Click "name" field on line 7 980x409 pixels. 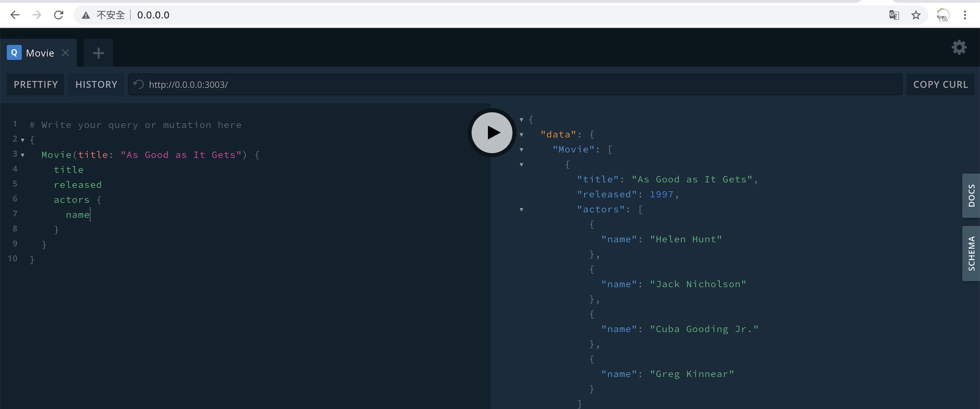(x=78, y=215)
